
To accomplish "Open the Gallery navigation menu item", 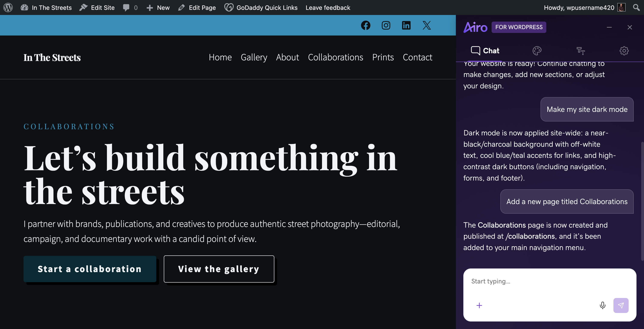I will (x=254, y=57).
